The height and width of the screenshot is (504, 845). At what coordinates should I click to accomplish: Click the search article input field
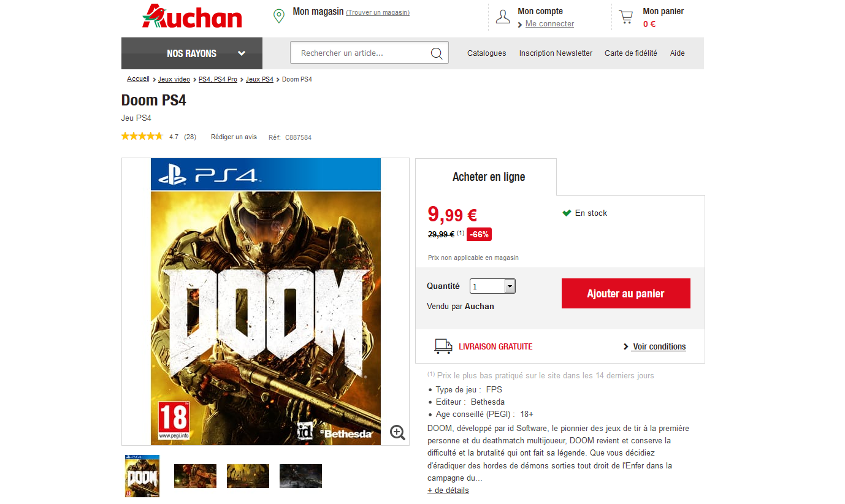point(362,53)
